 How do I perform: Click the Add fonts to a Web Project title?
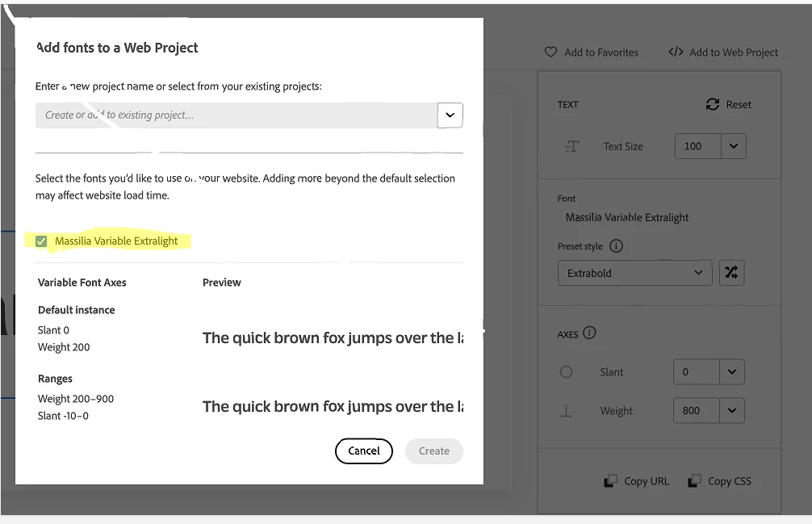coord(117,48)
